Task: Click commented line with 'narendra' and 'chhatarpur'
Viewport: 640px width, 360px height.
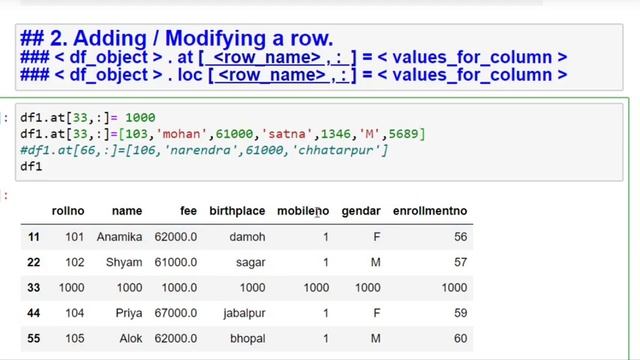Action: 204,150
